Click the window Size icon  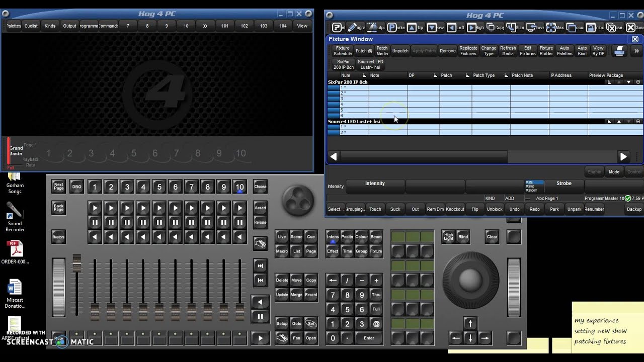tap(511, 28)
